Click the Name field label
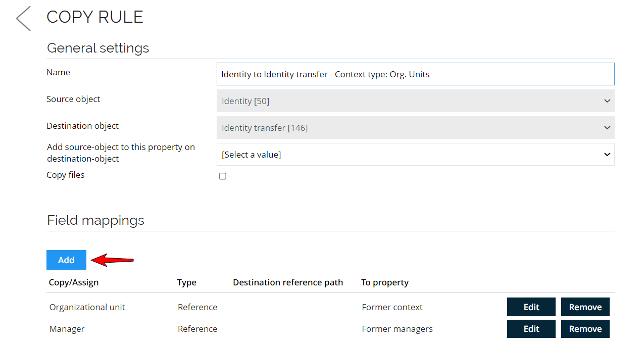644x346 pixels. point(58,72)
